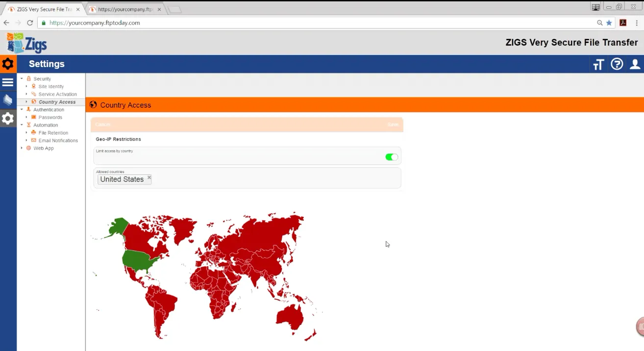644x351 pixels.
Task: Open the files stack icon in sidebar
Action: (x=8, y=100)
